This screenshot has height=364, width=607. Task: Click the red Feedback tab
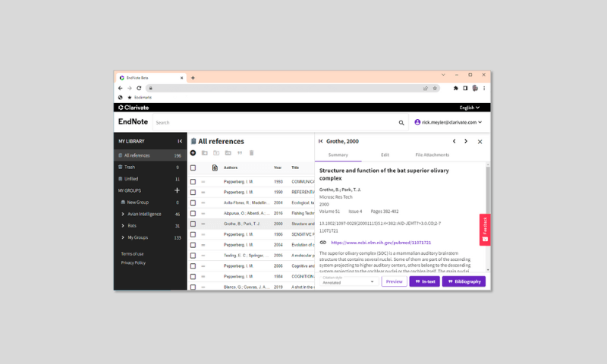pyautogui.click(x=485, y=230)
